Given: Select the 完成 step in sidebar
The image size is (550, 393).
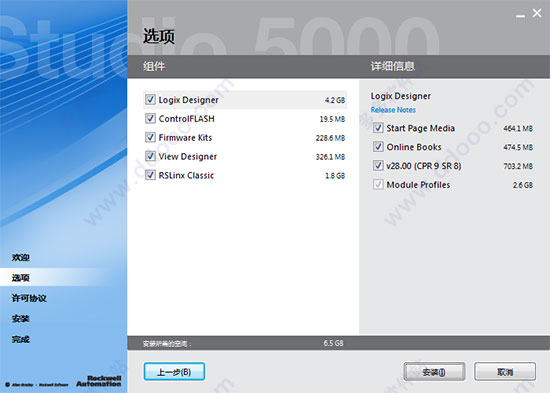Looking at the screenshot, I should (x=21, y=339).
